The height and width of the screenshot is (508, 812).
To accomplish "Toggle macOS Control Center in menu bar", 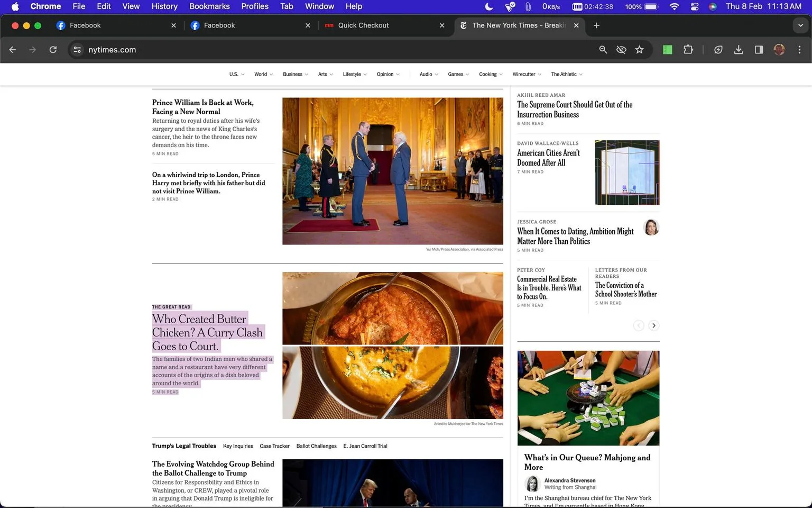I will 695,6.
